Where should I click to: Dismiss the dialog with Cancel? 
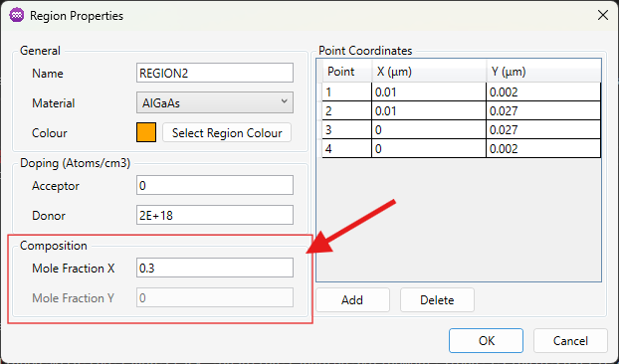[570, 341]
